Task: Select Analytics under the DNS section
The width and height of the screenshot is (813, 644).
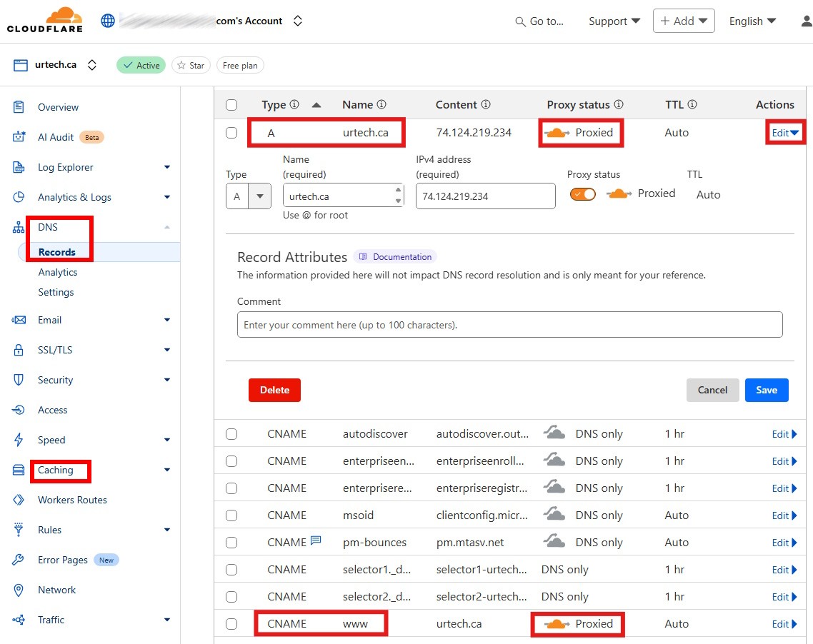Action: click(x=58, y=272)
